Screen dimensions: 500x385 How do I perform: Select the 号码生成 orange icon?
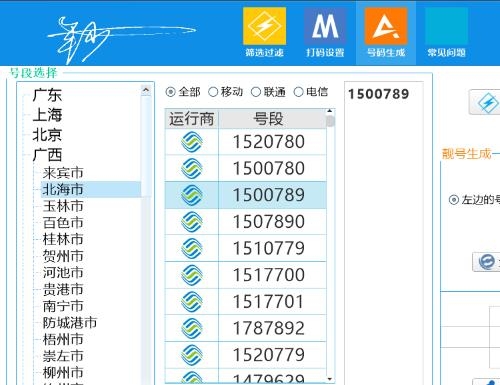pos(386,26)
